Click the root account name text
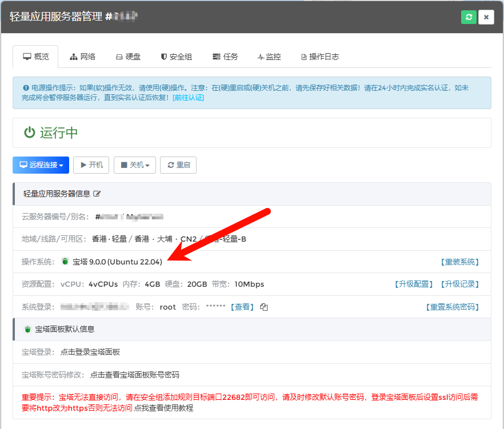Image resolution: width=504 pixels, height=429 pixels. click(x=168, y=307)
